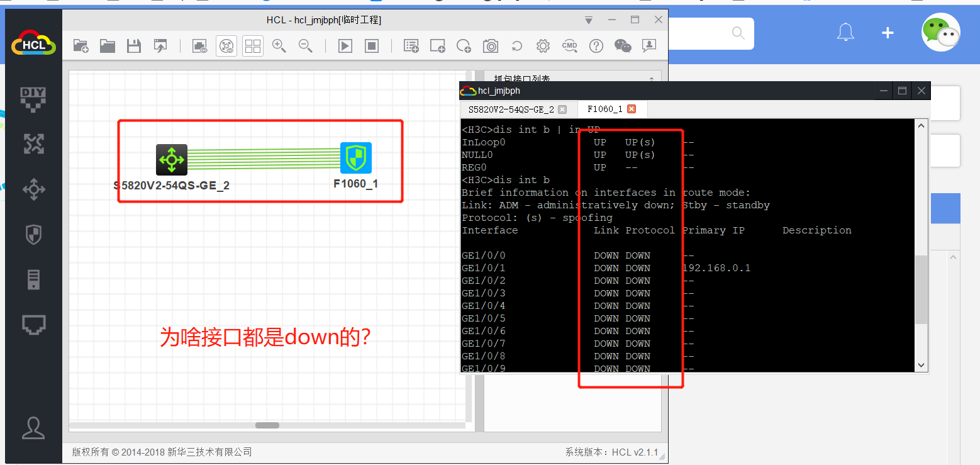Collapse the capture interface list panel

pyautogui.click(x=651, y=79)
